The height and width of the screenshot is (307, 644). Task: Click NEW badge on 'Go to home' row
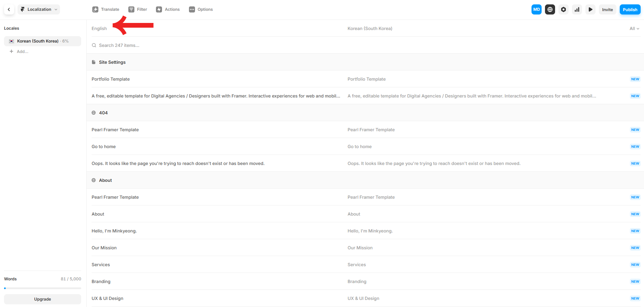click(x=635, y=146)
